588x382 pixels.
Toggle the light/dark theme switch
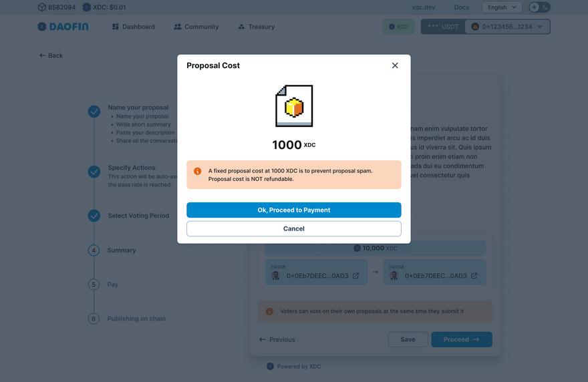(x=539, y=7)
